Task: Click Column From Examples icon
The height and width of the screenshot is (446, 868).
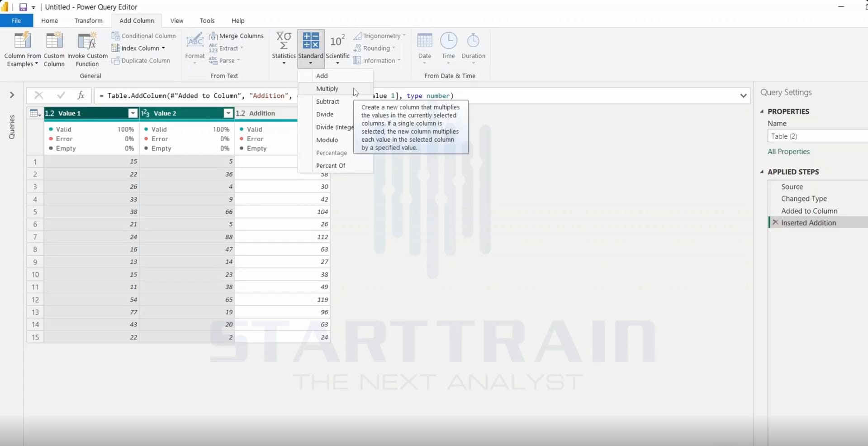Action: click(x=22, y=41)
